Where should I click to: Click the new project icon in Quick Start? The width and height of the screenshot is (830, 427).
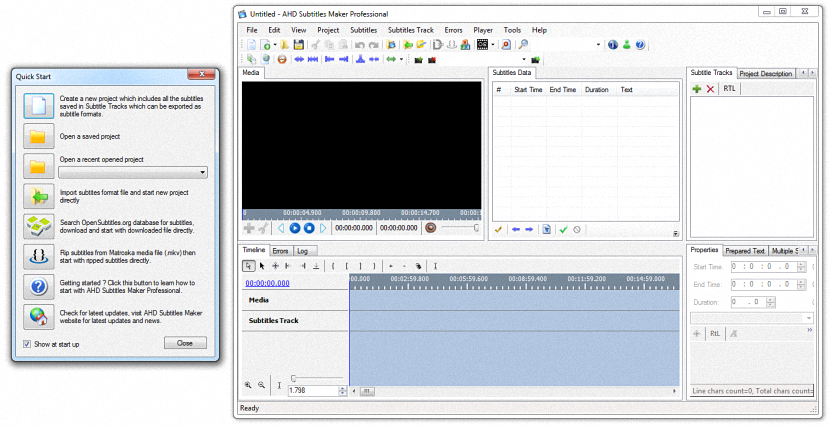pos(39,106)
